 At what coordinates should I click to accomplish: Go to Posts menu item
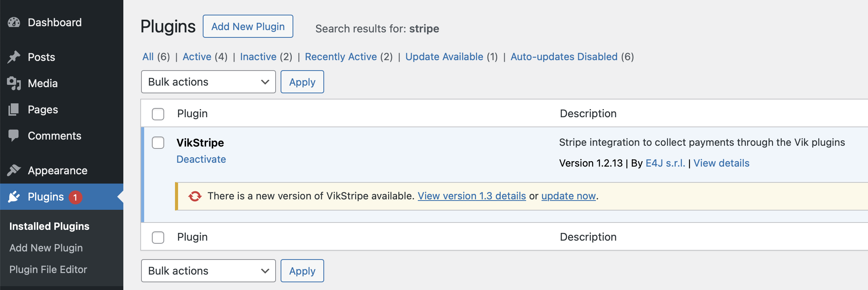[x=62, y=57]
